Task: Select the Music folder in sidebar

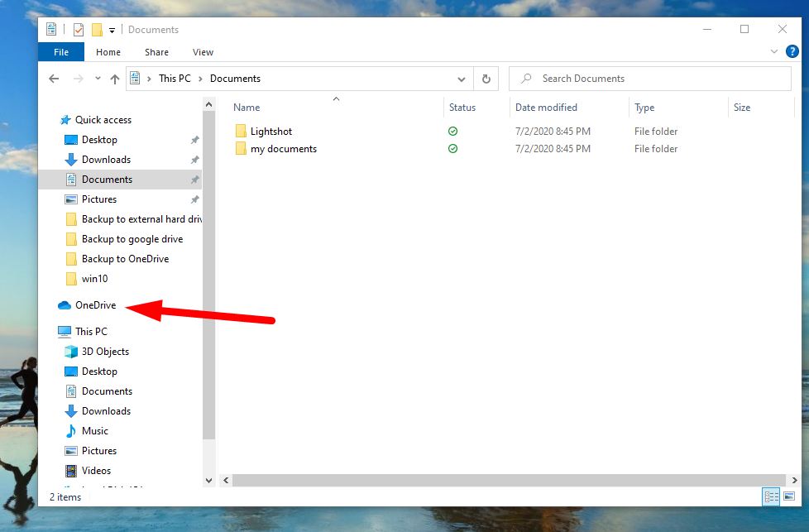Action: point(94,431)
